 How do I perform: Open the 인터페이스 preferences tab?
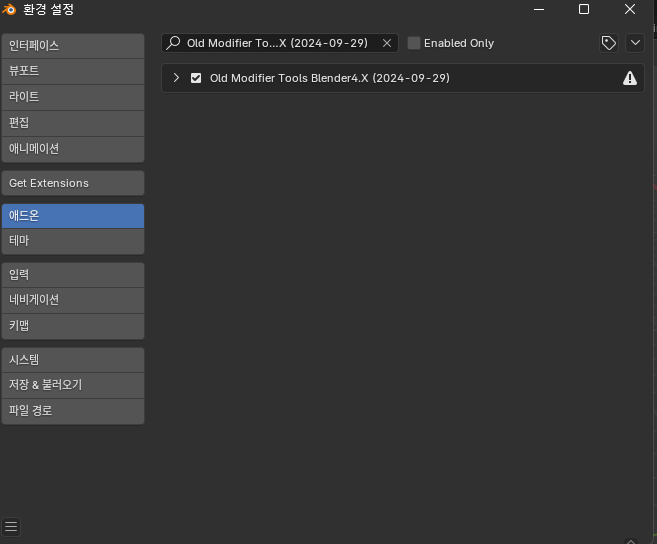(x=73, y=46)
